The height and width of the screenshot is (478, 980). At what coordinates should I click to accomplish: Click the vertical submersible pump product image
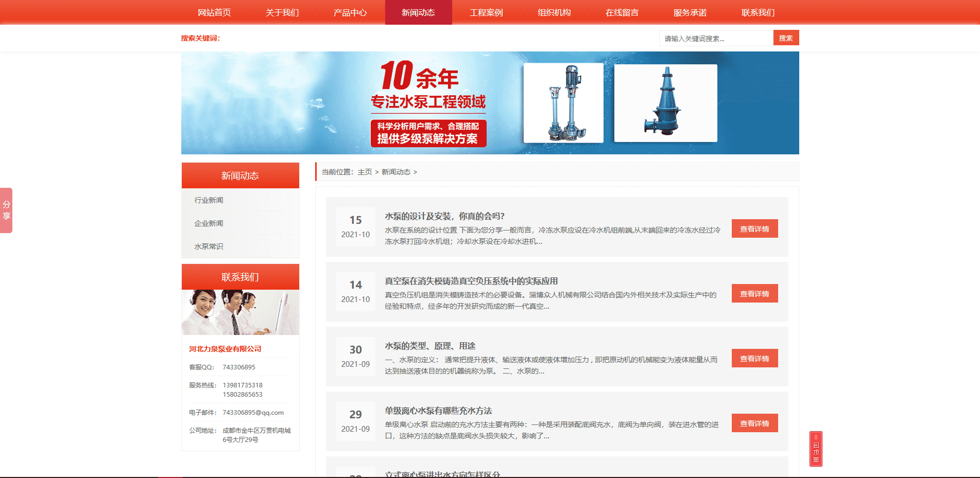563,103
